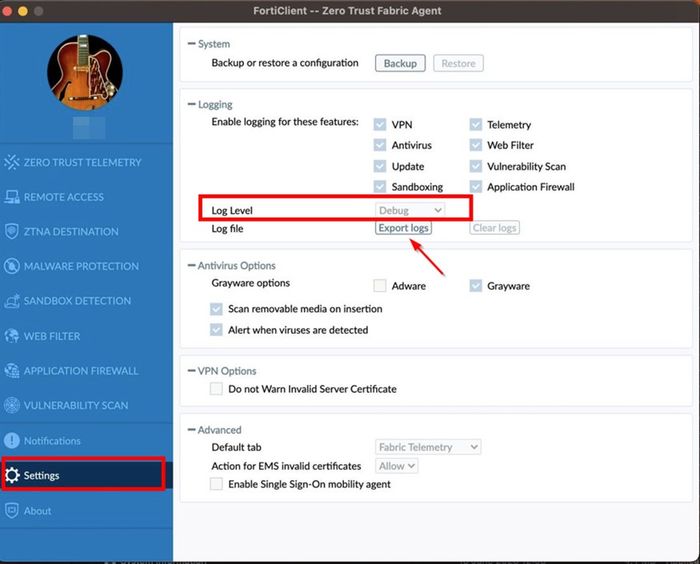
Task: Click the Clear logs button
Action: pyautogui.click(x=494, y=228)
